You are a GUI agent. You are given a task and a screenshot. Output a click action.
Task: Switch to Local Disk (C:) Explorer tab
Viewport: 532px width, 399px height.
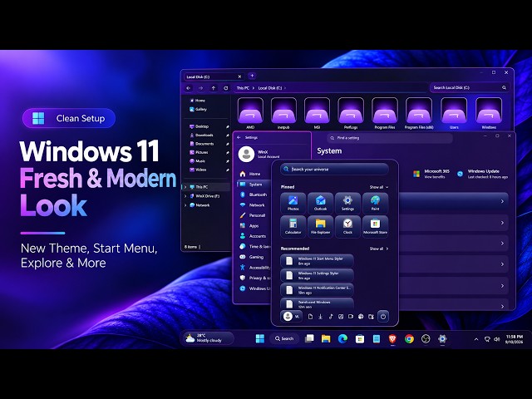212,76
